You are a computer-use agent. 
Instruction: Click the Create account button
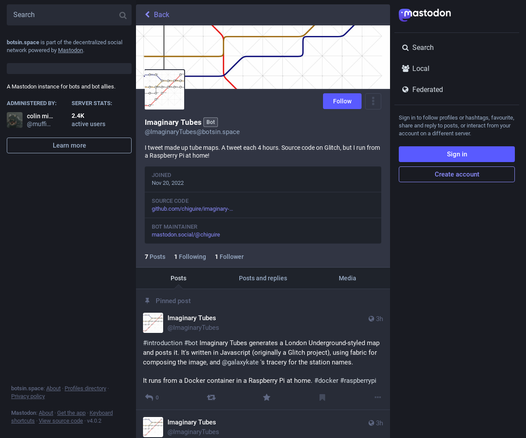pyautogui.click(x=457, y=174)
